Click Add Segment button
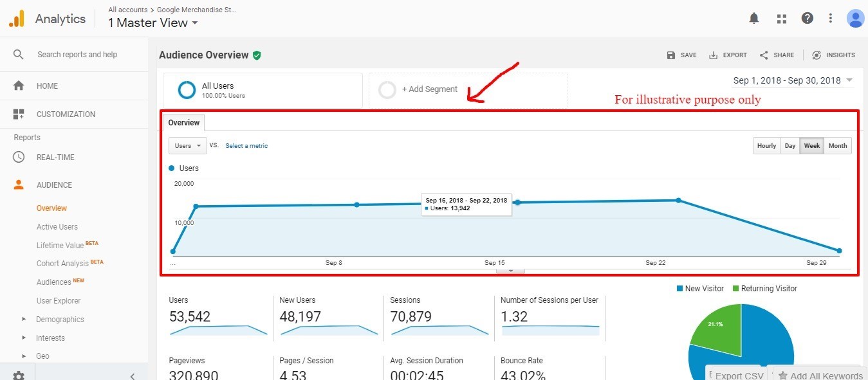Viewport: 868px width, 380px height. (429, 89)
